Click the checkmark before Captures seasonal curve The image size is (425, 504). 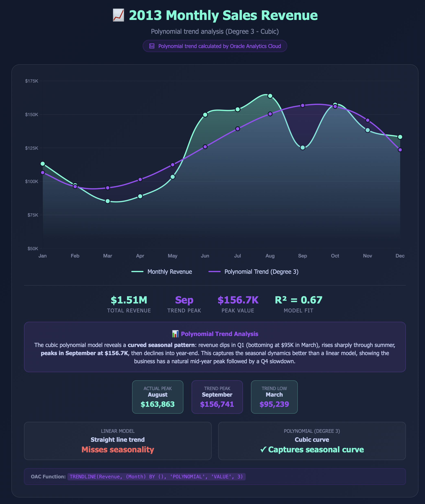(x=263, y=450)
